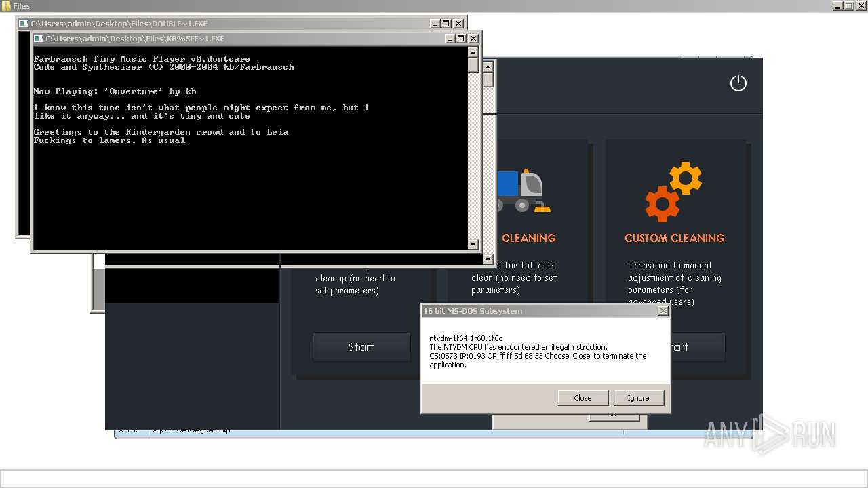Click the 'NTVDM CPU has encountered an illegal instruction' message

[x=519, y=347]
